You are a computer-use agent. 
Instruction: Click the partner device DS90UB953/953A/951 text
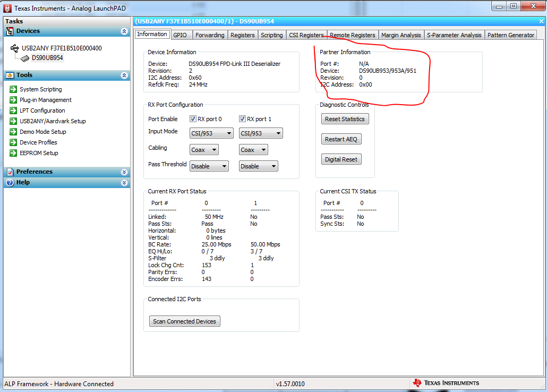tap(388, 71)
